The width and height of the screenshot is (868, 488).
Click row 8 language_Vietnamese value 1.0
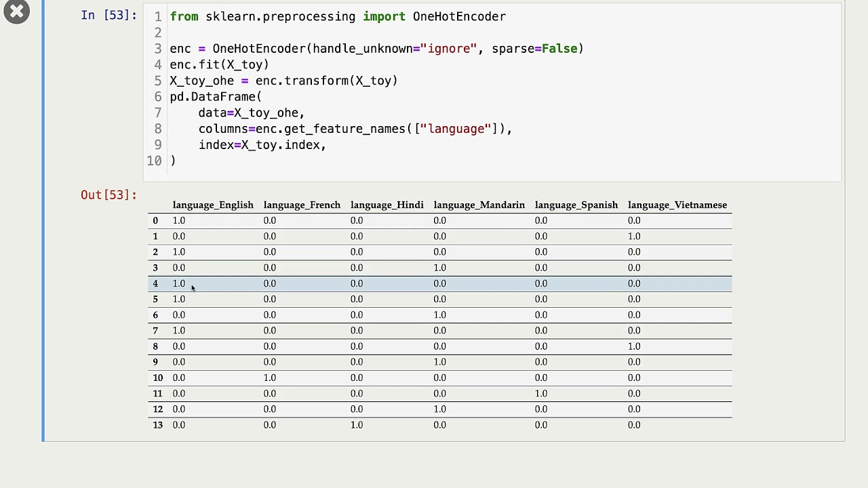634,346
